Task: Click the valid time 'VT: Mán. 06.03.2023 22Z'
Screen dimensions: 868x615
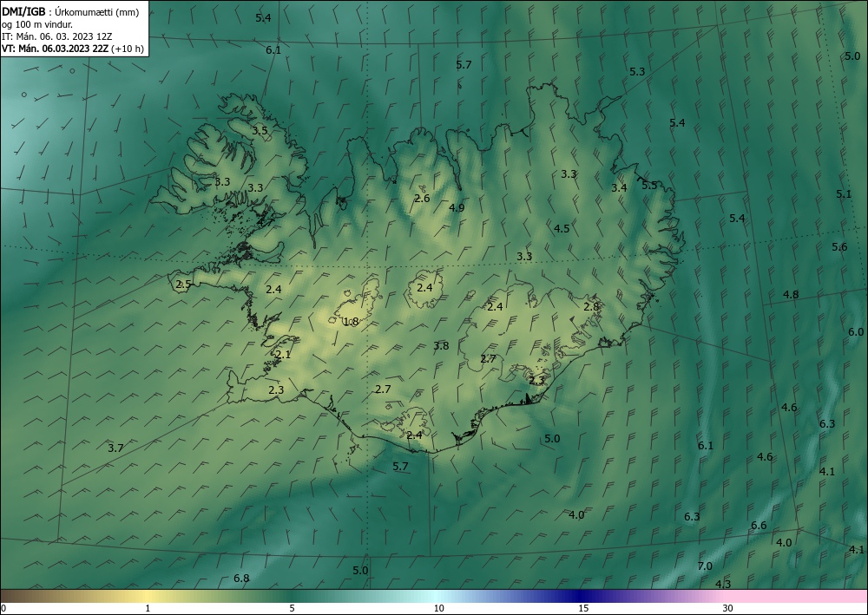Action: (x=56, y=49)
